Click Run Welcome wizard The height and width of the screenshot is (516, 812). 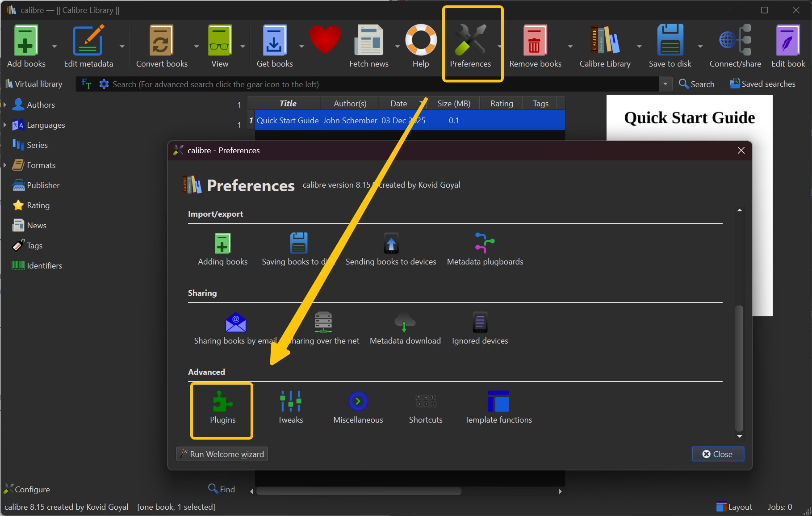click(222, 454)
